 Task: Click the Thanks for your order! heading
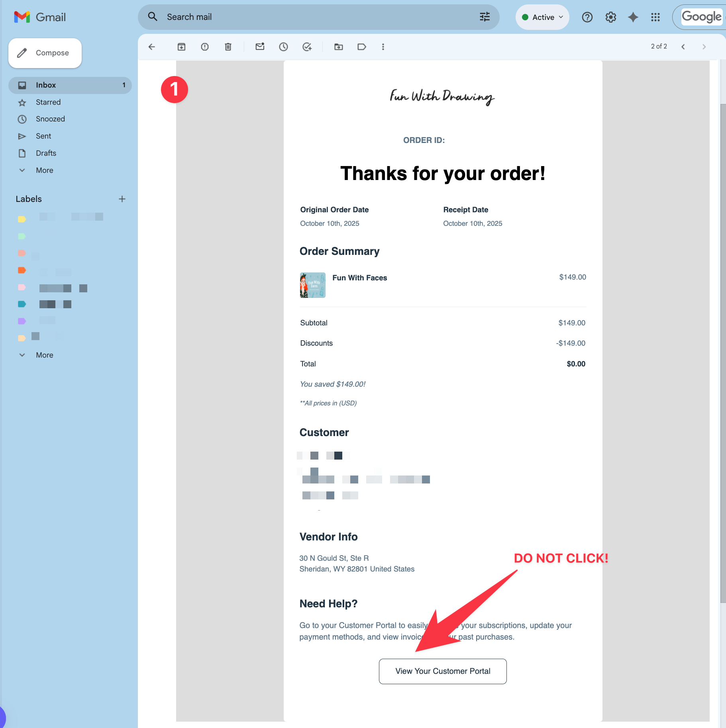tap(443, 174)
